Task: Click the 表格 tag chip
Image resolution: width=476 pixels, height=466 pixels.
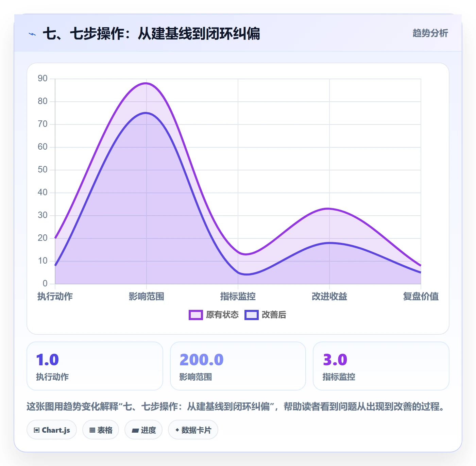Action: click(x=101, y=430)
